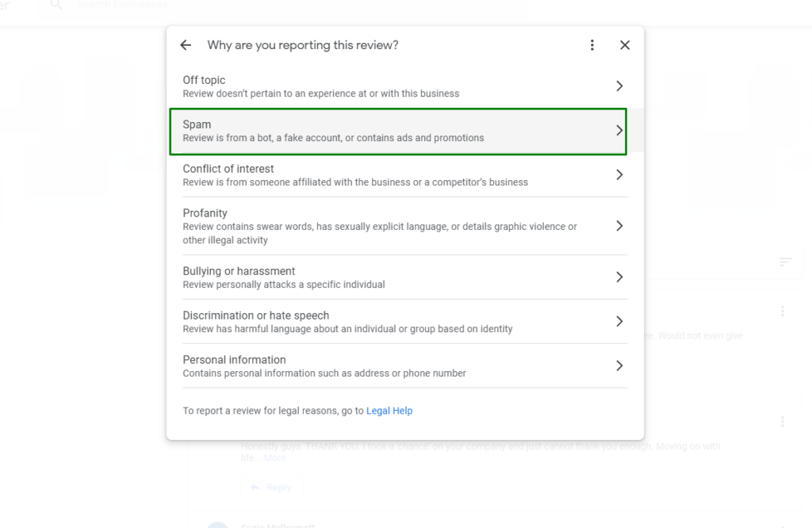Viewport: 812px width, 528px height.
Task: Expand the Profanity report option
Action: (x=620, y=225)
